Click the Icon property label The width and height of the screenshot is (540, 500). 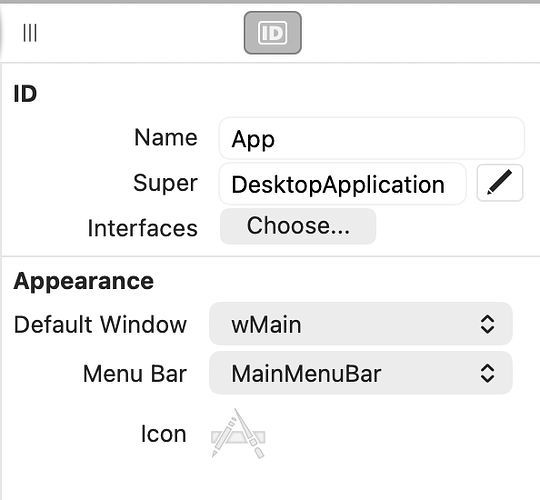tap(164, 434)
